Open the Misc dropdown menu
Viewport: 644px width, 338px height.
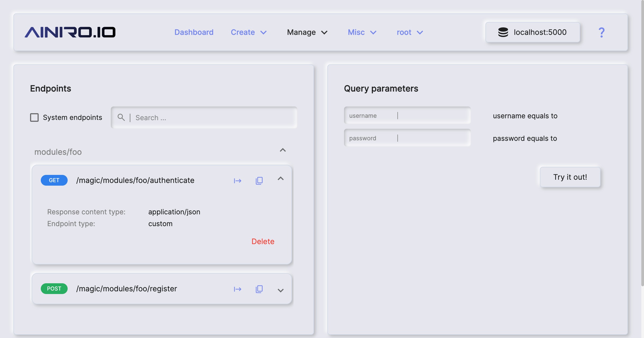[361, 32]
